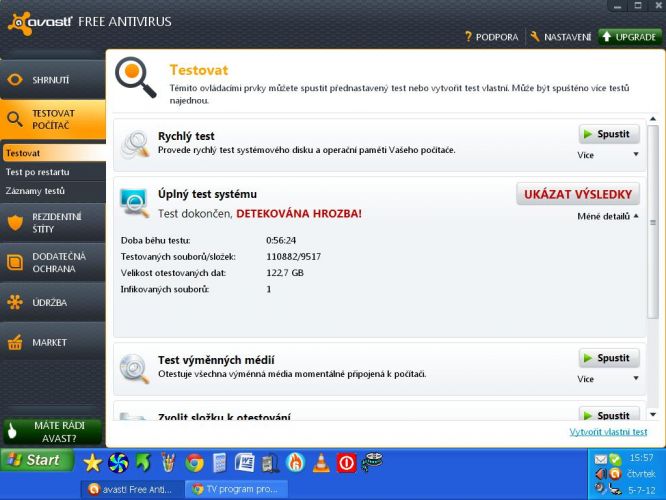Screen dimensions: 666x500
Task: Click the yellow star taskbar icon
Action: point(92,463)
